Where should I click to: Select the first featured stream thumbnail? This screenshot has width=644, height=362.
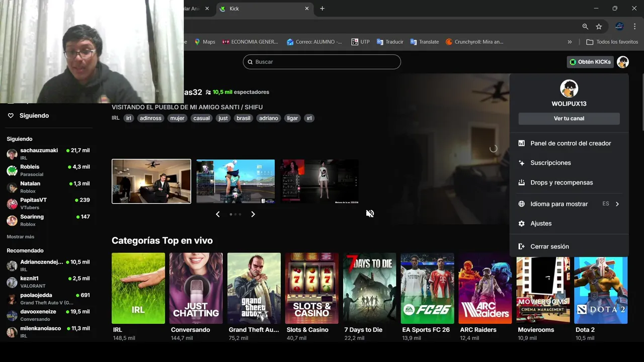tap(151, 182)
